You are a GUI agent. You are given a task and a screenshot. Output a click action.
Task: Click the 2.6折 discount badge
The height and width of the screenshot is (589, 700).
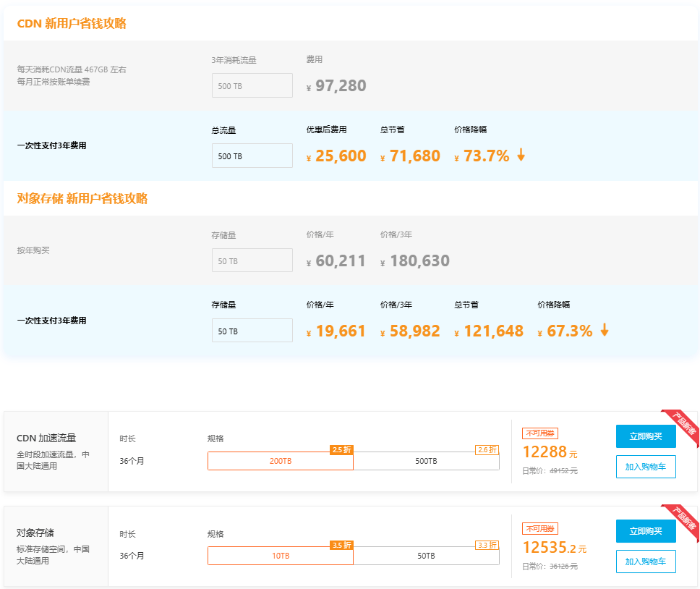click(x=487, y=449)
